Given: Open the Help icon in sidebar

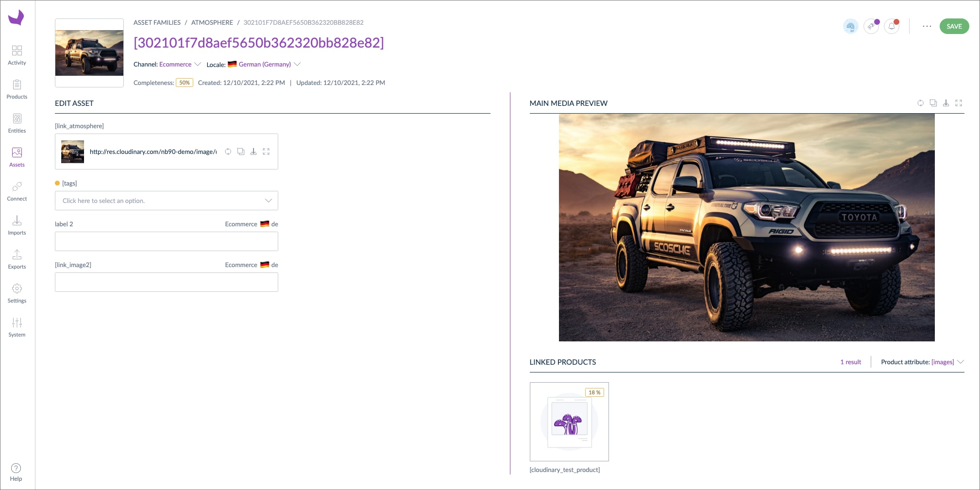Looking at the screenshot, I should pyautogui.click(x=16, y=472).
